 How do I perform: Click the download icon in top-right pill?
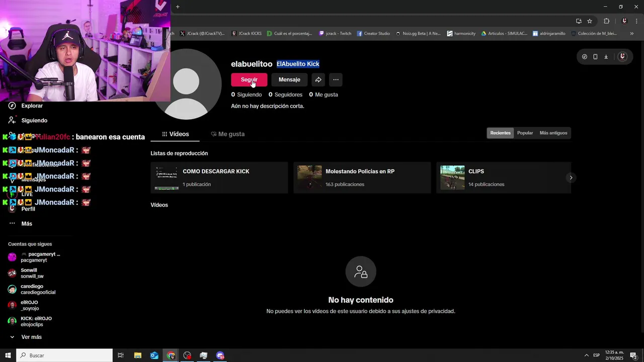point(606,57)
